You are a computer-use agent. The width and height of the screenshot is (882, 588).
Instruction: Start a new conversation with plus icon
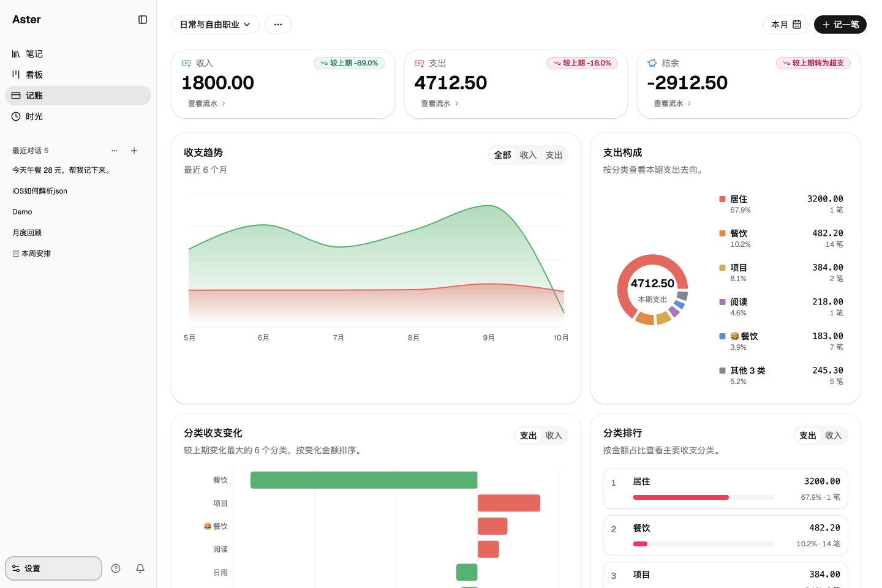pos(134,151)
